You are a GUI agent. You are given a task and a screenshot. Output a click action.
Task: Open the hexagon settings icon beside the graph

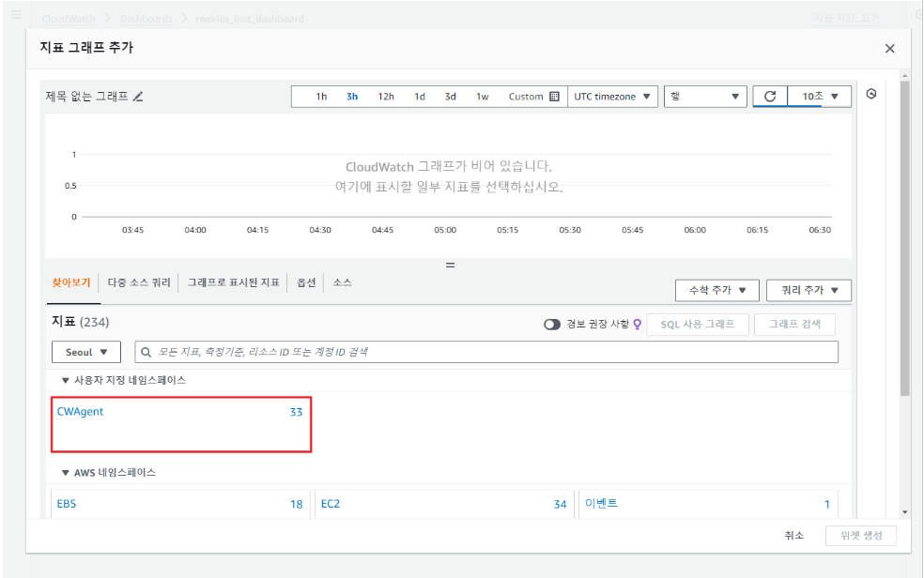pyautogui.click(x=871, y=94)
